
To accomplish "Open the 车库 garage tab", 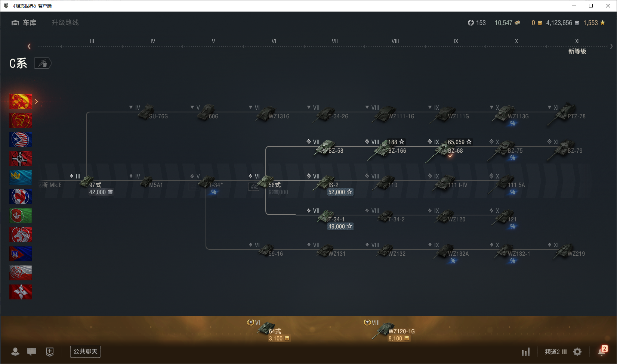I will pyautogui.click(x=24, y=23).
